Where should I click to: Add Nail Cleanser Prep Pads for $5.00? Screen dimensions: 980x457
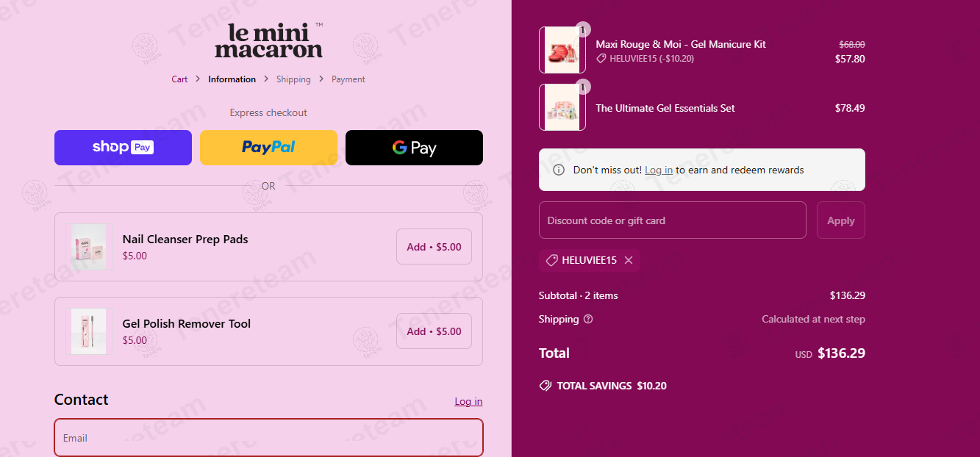point(434,247)
